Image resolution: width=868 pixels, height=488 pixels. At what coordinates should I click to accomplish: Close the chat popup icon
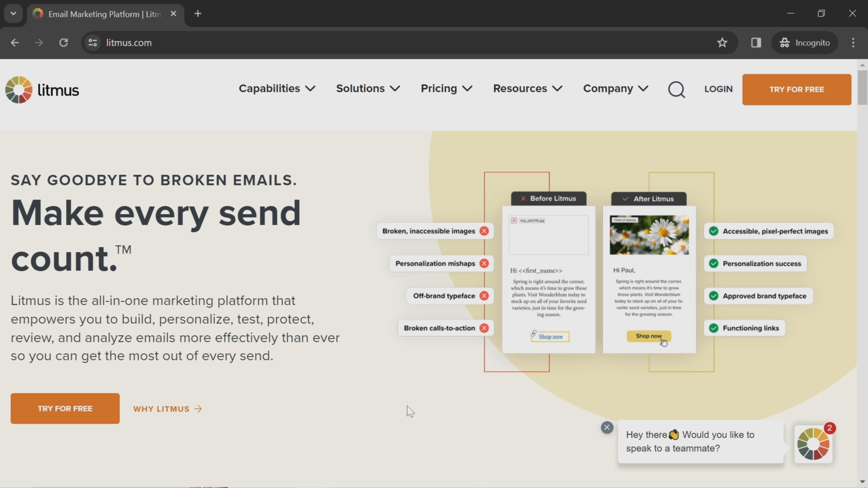click(x=607, y=427)
